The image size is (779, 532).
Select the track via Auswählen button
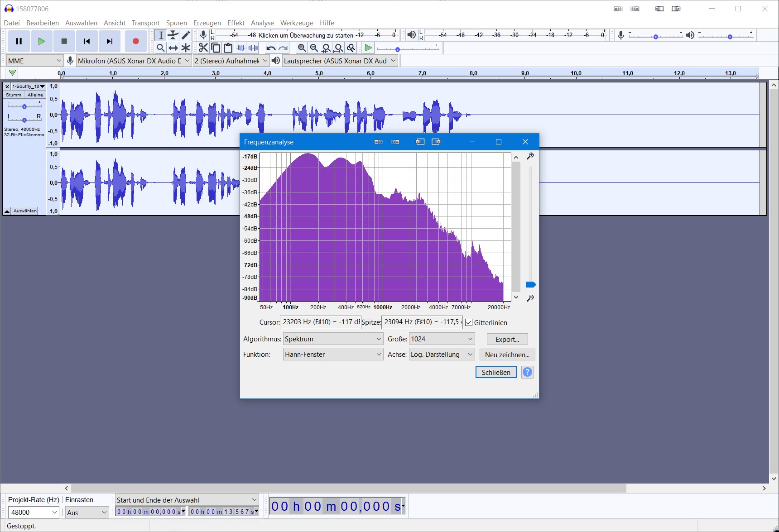(25, 211)
